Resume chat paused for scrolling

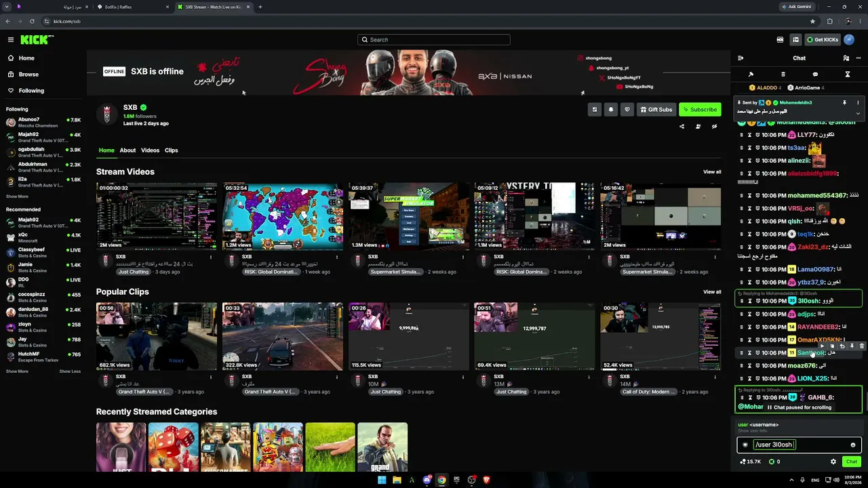(x=799, y=407)
